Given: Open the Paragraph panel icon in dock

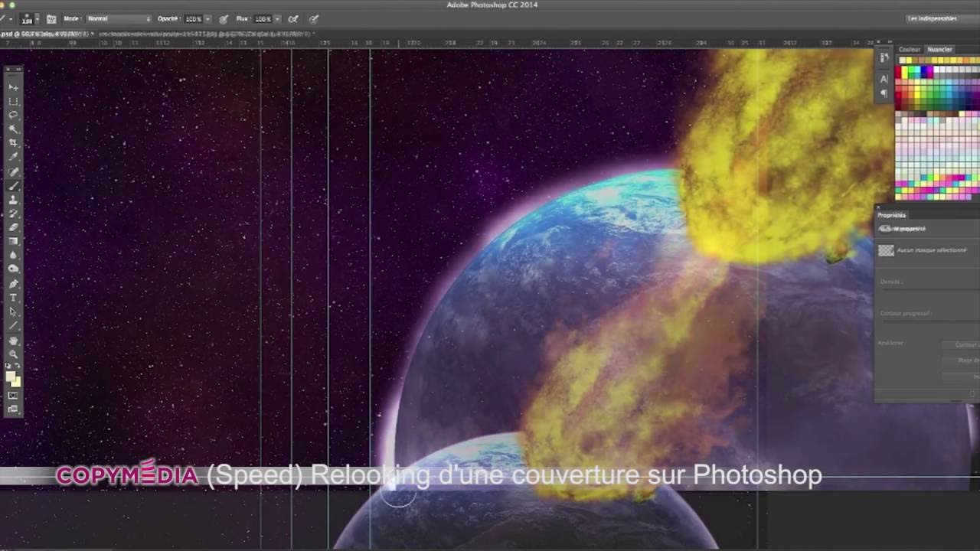Looking at the screenshot, I should point(884,93).
